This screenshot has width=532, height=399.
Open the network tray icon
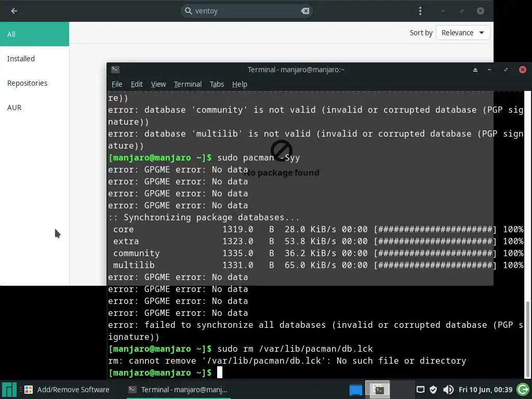point(420,390)
